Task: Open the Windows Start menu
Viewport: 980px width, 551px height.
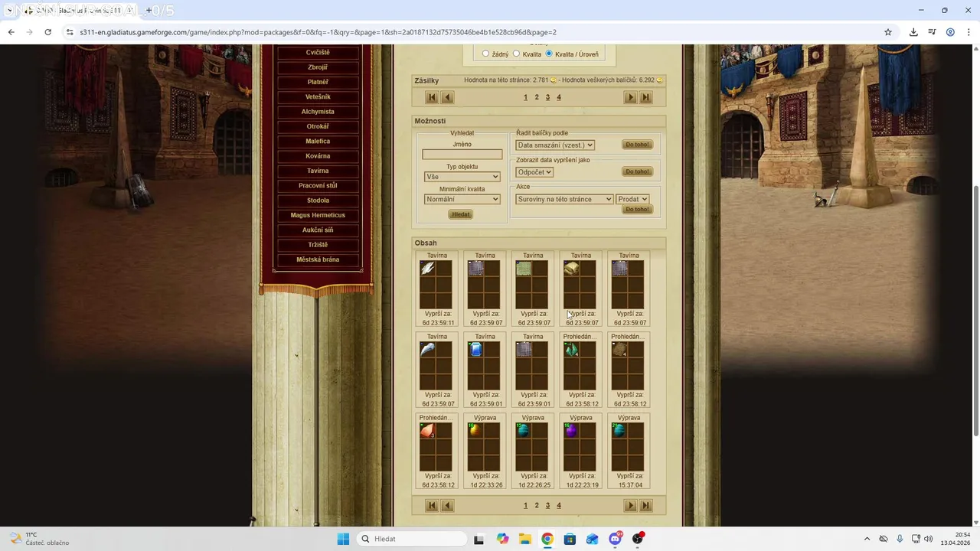Action: 343,539
